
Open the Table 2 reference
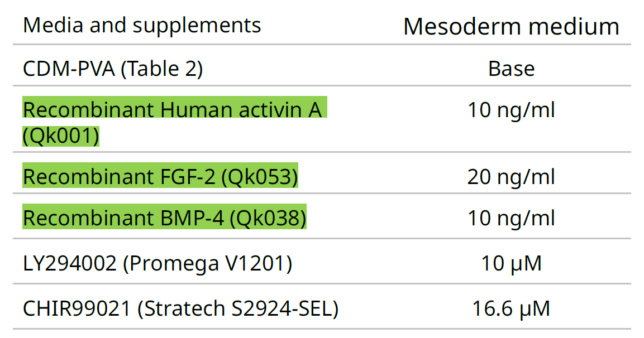[x=161, y=69]
